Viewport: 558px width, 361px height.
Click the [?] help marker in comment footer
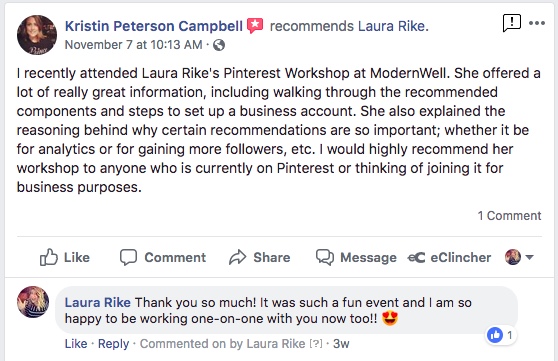coord(316,344)
